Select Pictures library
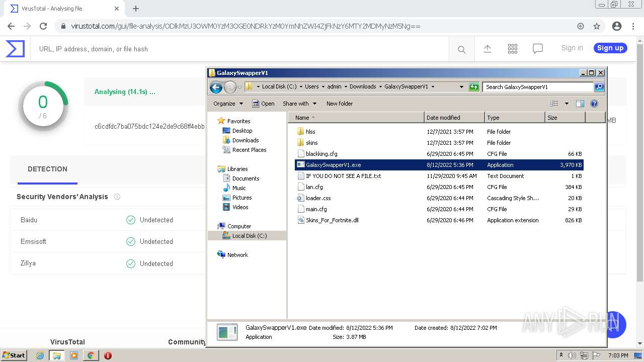Image resolution: width=644 pixels, height=362 pixels. (237, 198)
